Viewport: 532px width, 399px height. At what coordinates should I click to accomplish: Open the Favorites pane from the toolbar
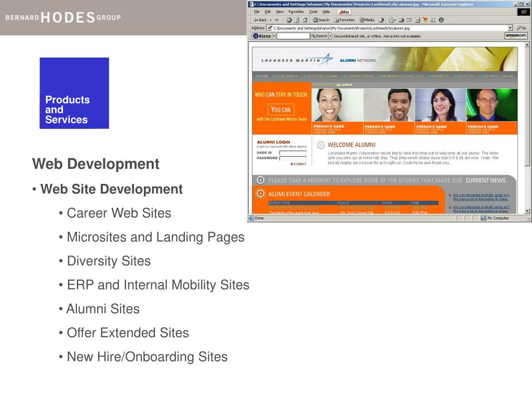(344, 20)
